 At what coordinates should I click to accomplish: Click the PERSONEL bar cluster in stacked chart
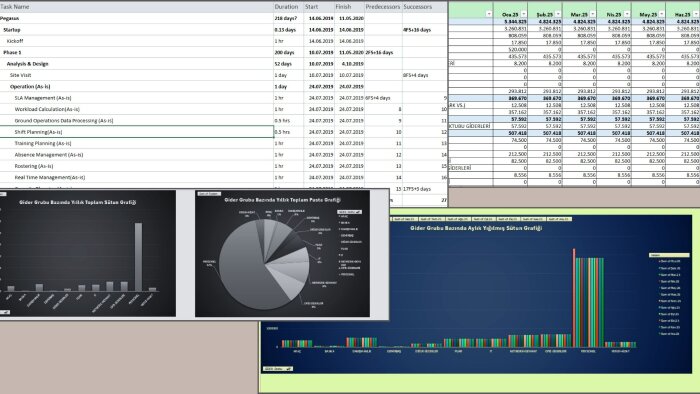point(588,298)
